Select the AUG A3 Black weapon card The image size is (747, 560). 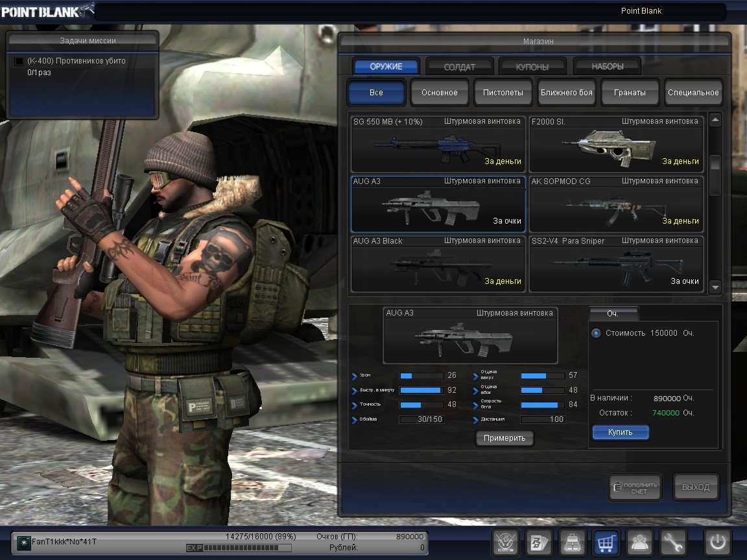(438, 264)
